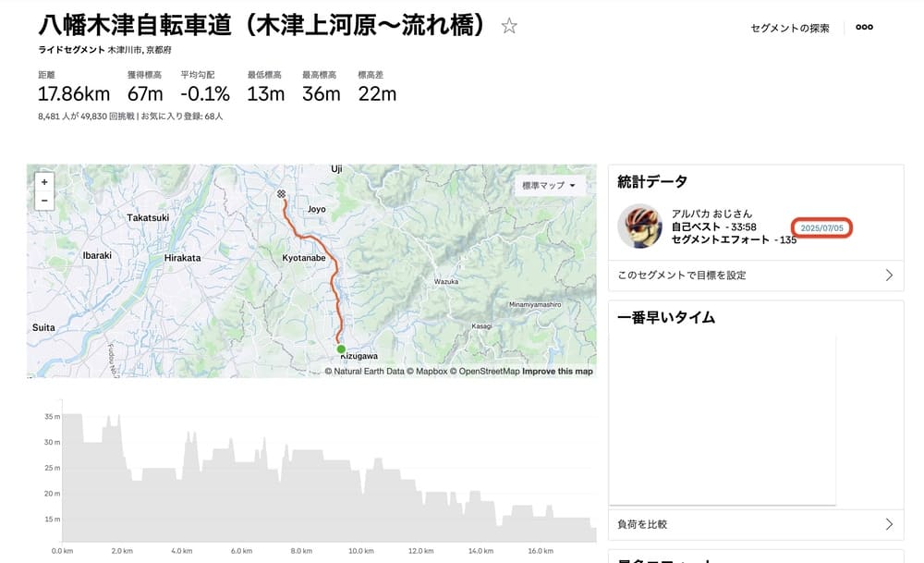Zoom in on the map
This screenshot has width=924, height=563.
click(44, 182)
